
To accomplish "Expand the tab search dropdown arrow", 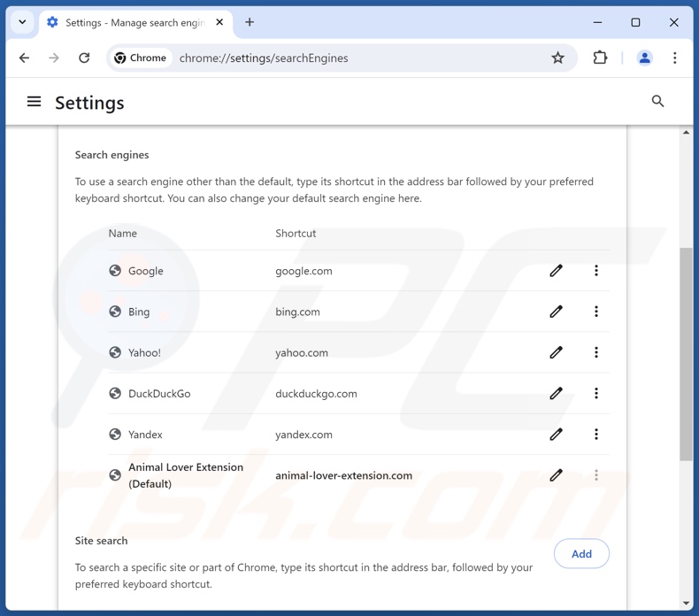I will (22, 22).
